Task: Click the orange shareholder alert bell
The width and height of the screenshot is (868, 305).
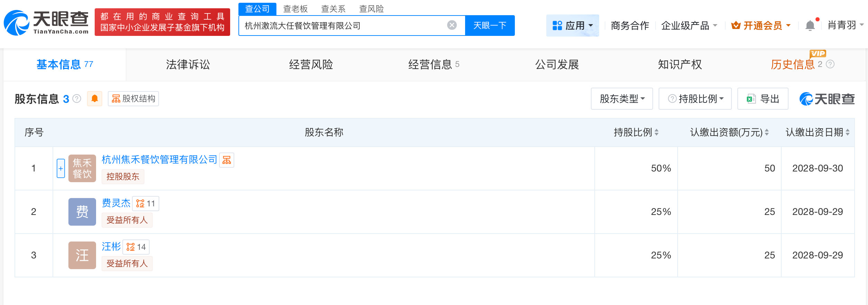Action: tap(94, 99)
